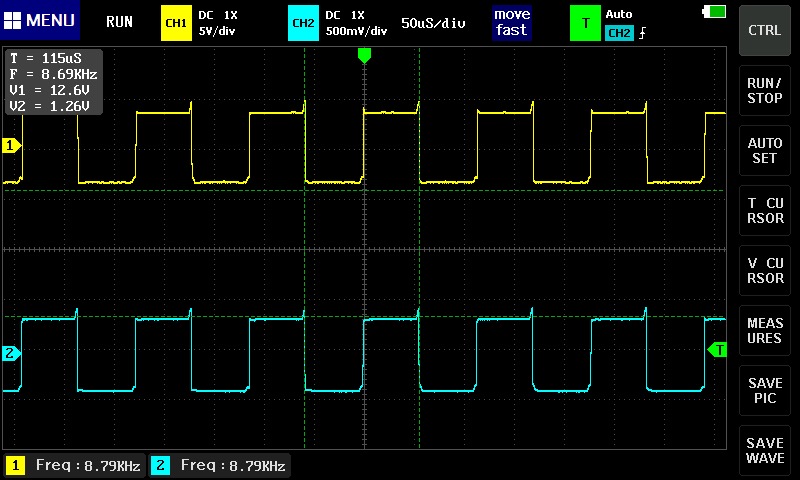Change the 50uS/div timebase setting
The image size is (800, 480).
pyautogui.click(x=433, y=22)
